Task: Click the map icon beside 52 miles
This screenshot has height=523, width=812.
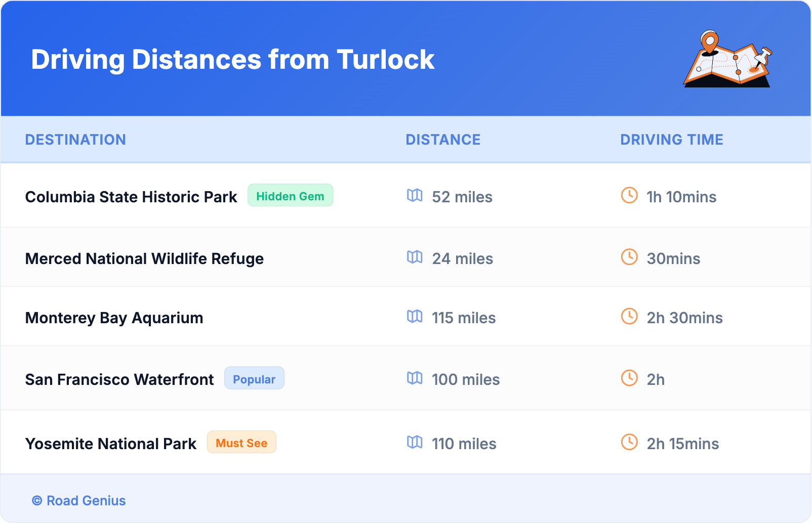Action: (415, 195)
